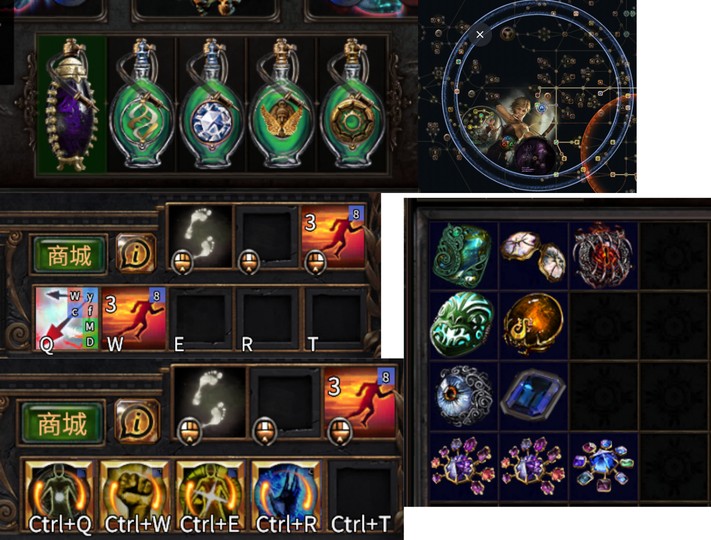Click the amber gold-trimmed jewel
The height and width of the screenshot is (540, 711).
(533, 325)
